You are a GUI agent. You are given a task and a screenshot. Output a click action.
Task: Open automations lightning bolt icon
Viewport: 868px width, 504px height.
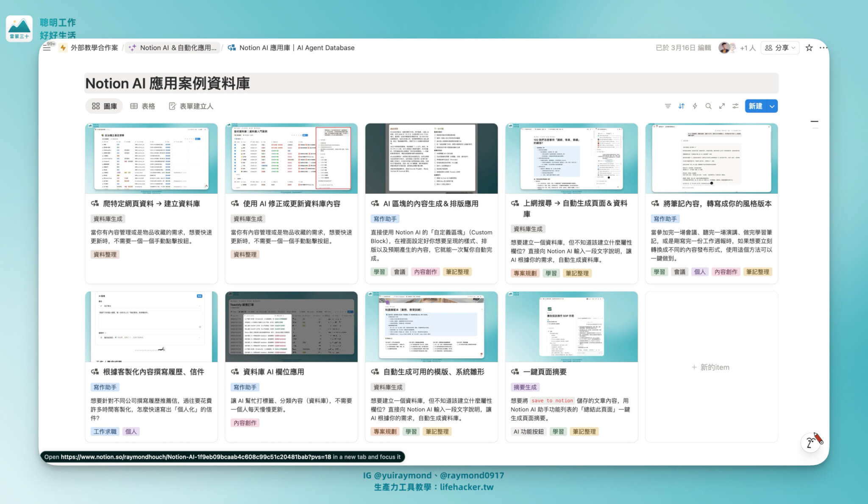tap(695, 106)
